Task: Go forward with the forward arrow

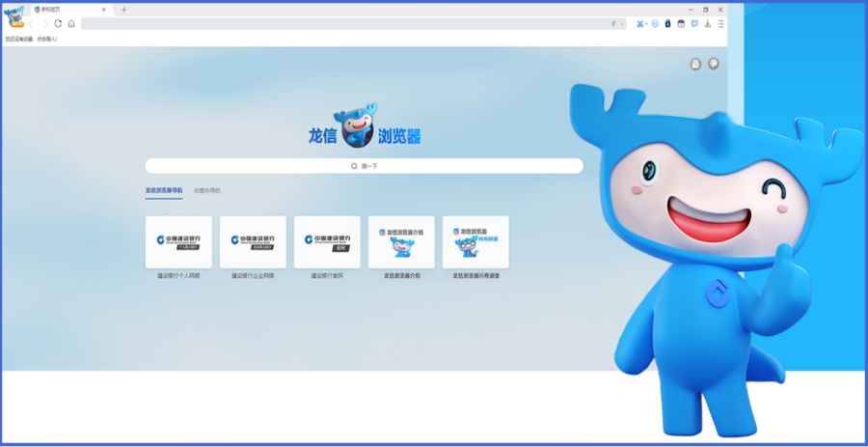Action: (x=45, y=24)
